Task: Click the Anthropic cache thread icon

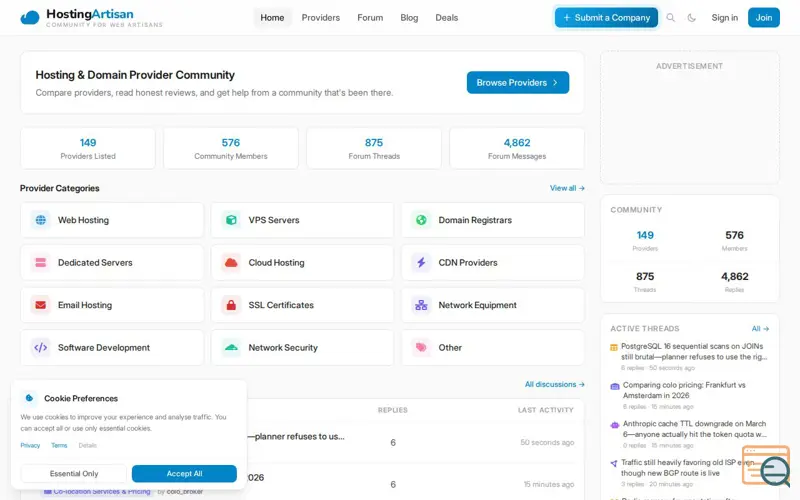Action: click(x=615, y=425)
